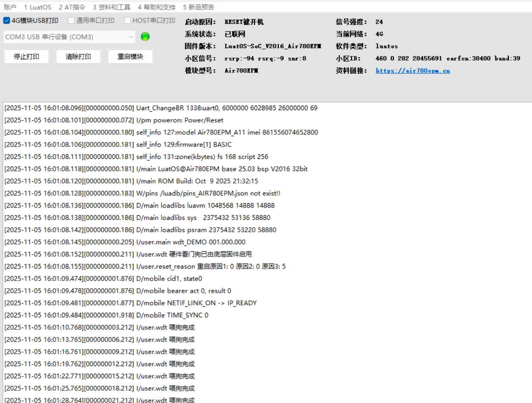Open the https://air780epm.cn link
The width and height of the screenshot is (532, 403).
[x=412, y=71]
